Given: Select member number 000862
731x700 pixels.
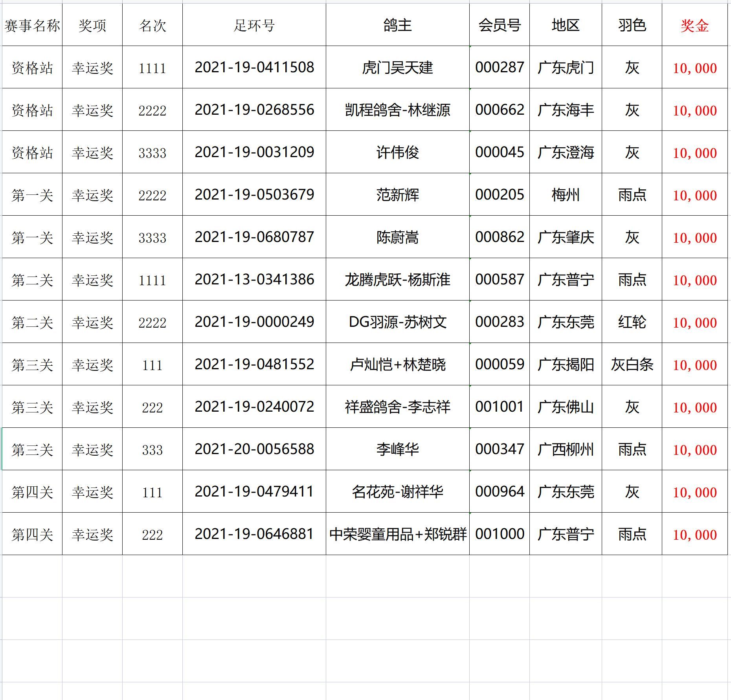Looking at the screenshot, I should pyautogui.click(x=500, y=237).
